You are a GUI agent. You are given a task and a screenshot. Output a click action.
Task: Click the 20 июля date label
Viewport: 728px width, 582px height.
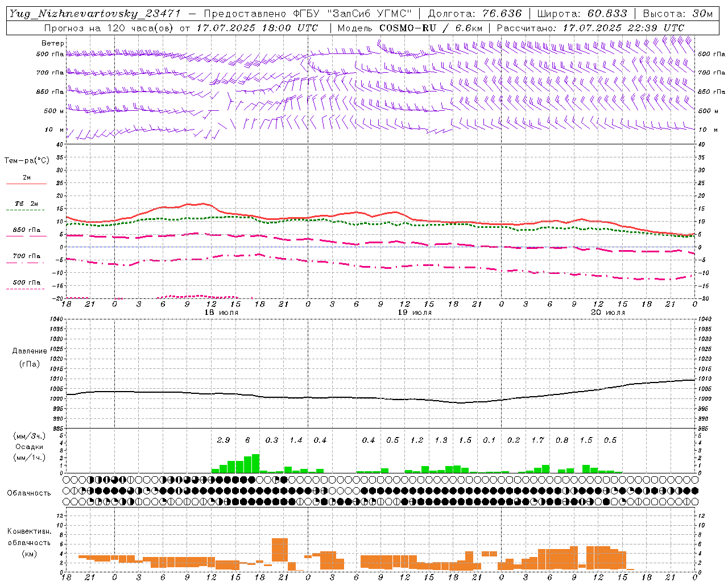608,313
